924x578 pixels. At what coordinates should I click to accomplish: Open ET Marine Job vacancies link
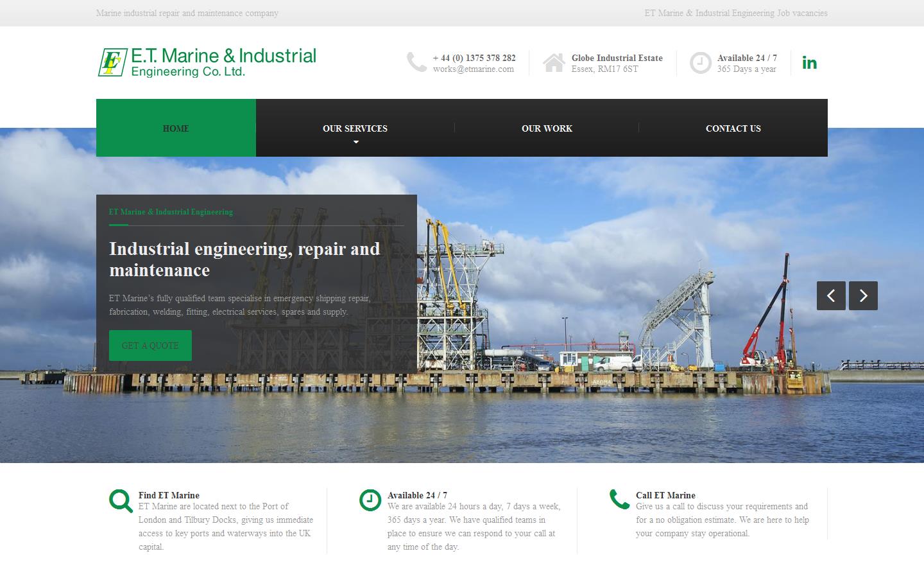(x=736, y=13)
